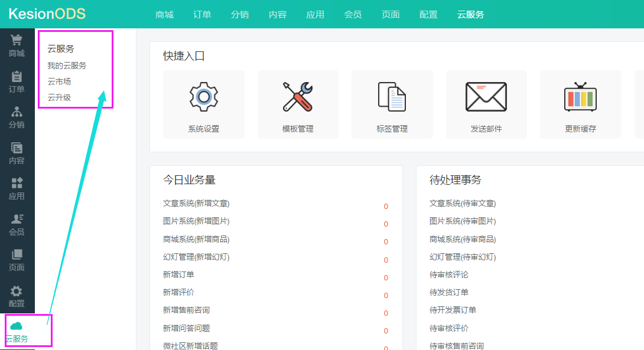644x350 pixels.
Task: Open 云市场 submenu link
Action: 59,81
